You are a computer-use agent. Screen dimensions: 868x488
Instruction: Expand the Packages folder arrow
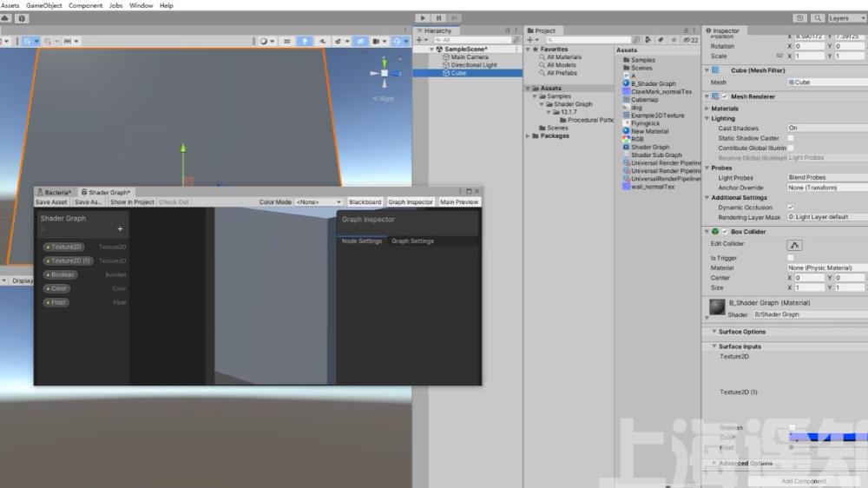[528, 135]
